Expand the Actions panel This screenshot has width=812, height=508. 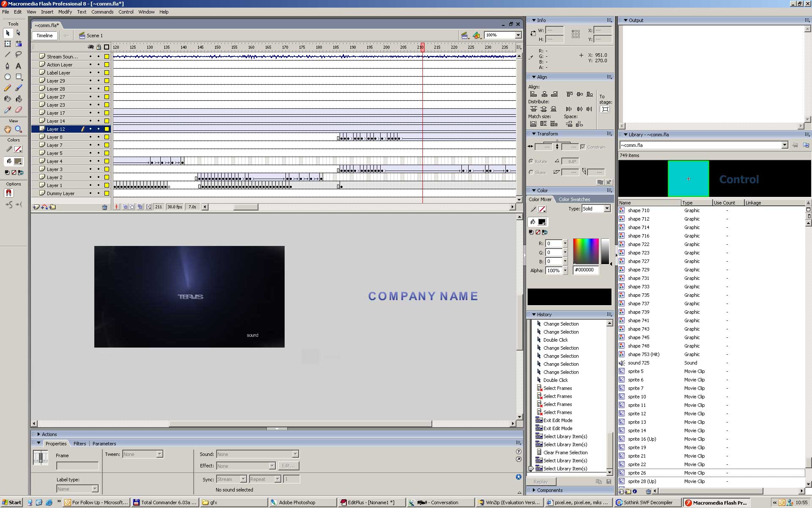tap(39, 434)
